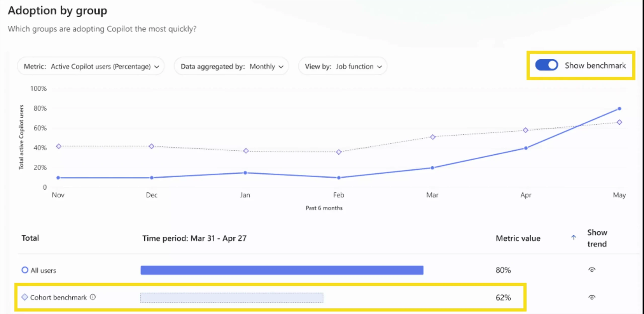Click the May data point on the solid blue line
Screen dimensions: 644x314
pos(619,109)
